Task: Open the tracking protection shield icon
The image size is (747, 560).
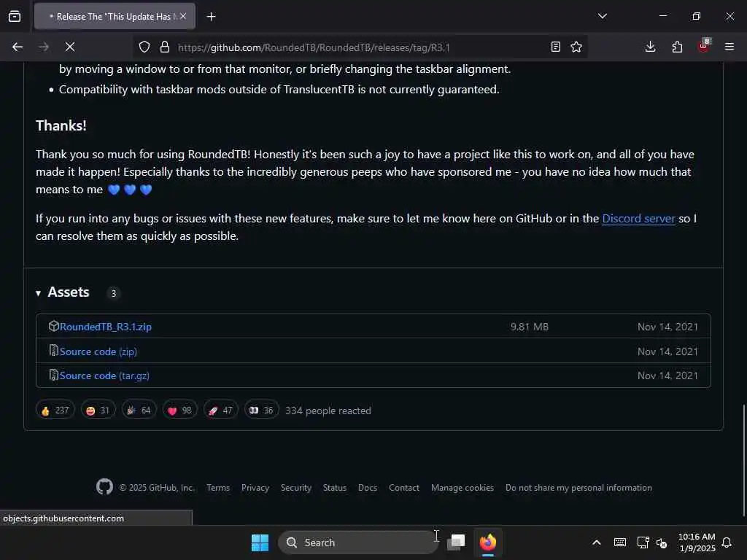Action: click(144, 47)
